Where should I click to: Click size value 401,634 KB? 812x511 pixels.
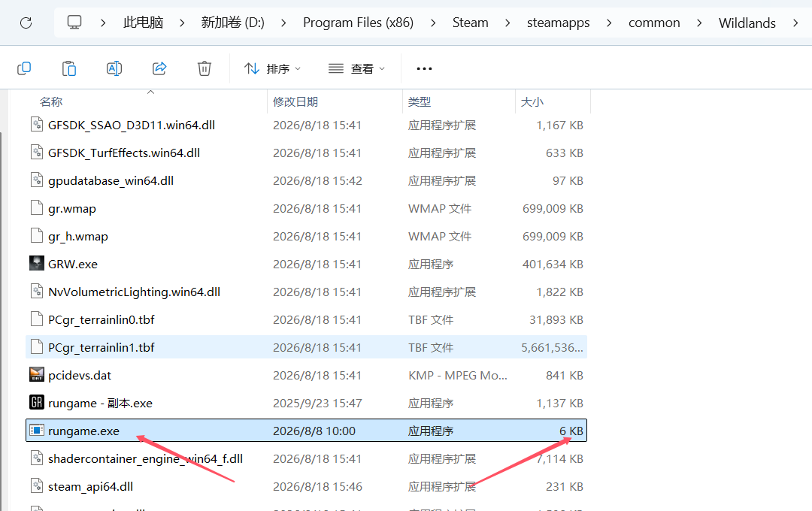click(x=553, y=264)
